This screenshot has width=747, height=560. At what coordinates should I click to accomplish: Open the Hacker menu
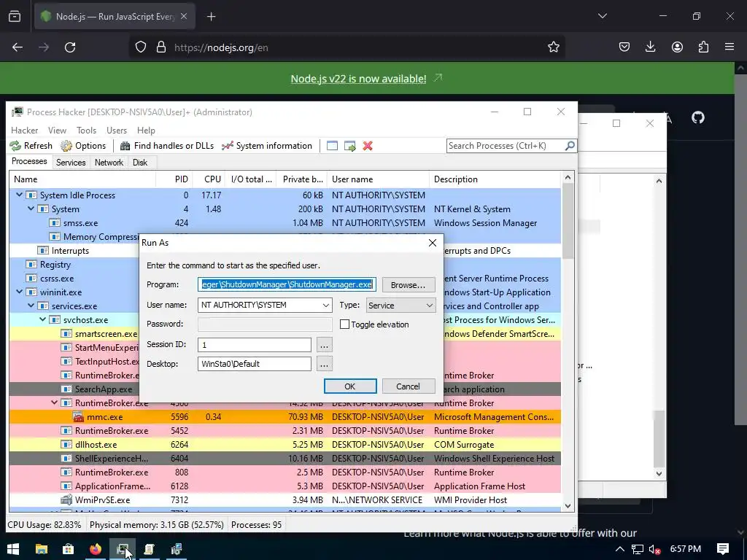pos(24,130)
